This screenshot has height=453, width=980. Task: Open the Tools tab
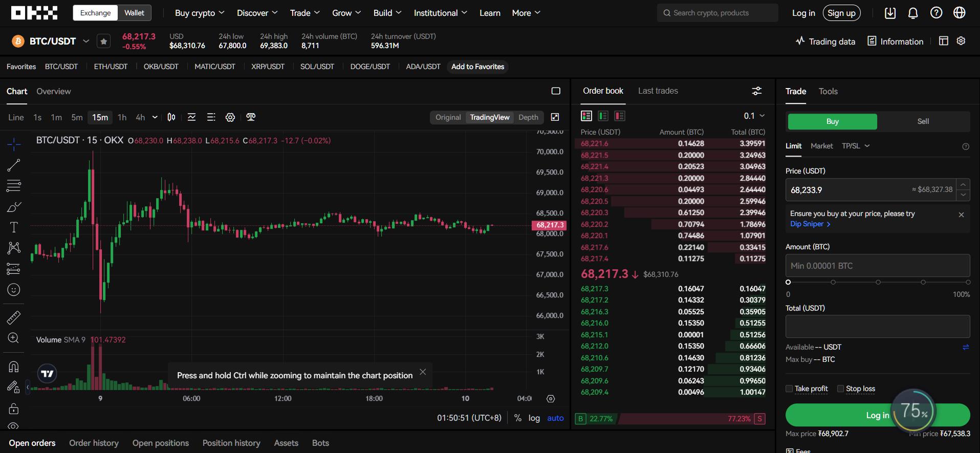[828, 91]
